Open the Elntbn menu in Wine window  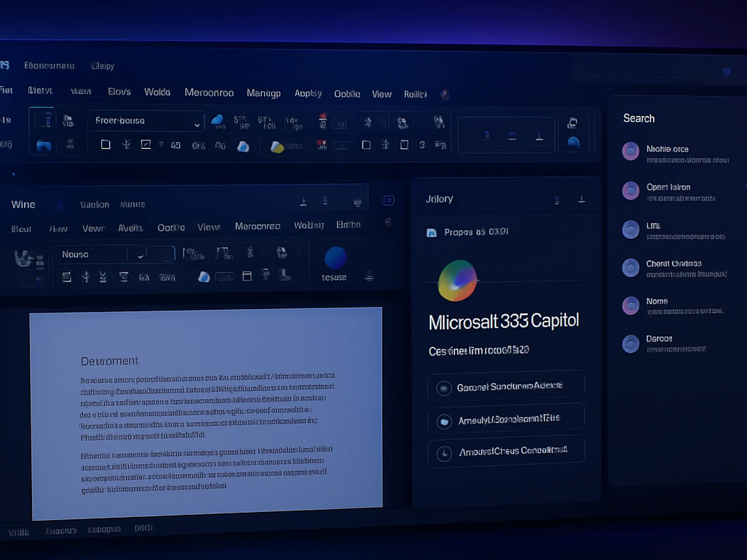[x=348, y=225]
